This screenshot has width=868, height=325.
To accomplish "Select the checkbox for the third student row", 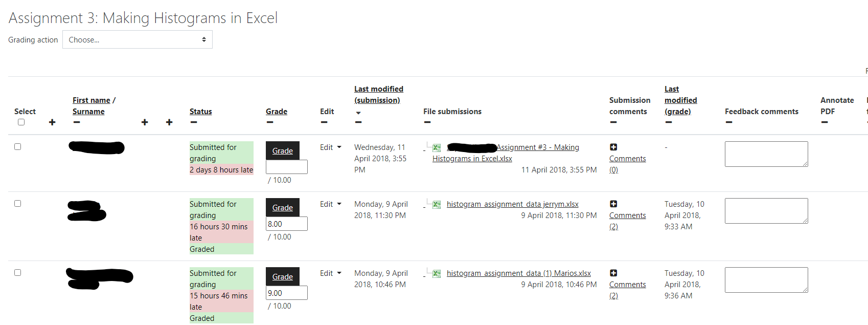I will pos(17,272).
